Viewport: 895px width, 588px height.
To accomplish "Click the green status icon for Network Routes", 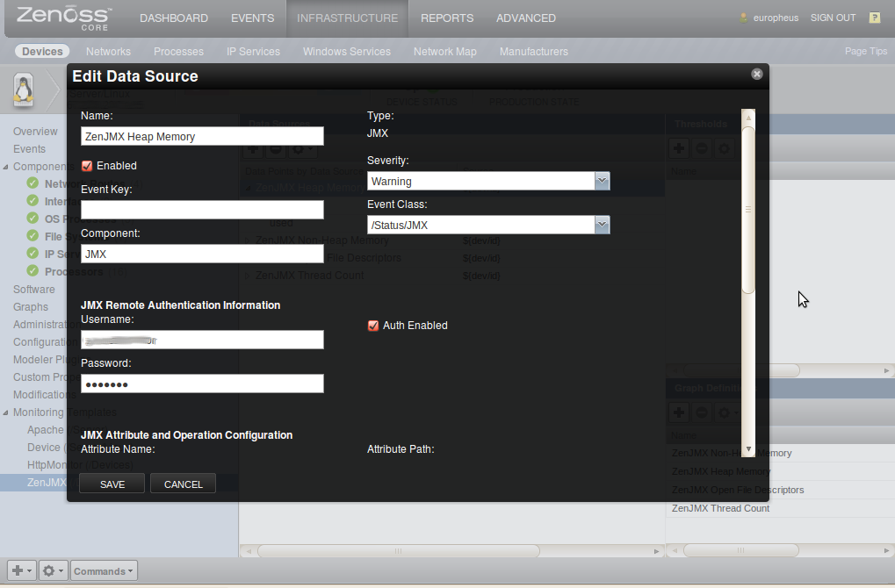I will coord(33,183).
